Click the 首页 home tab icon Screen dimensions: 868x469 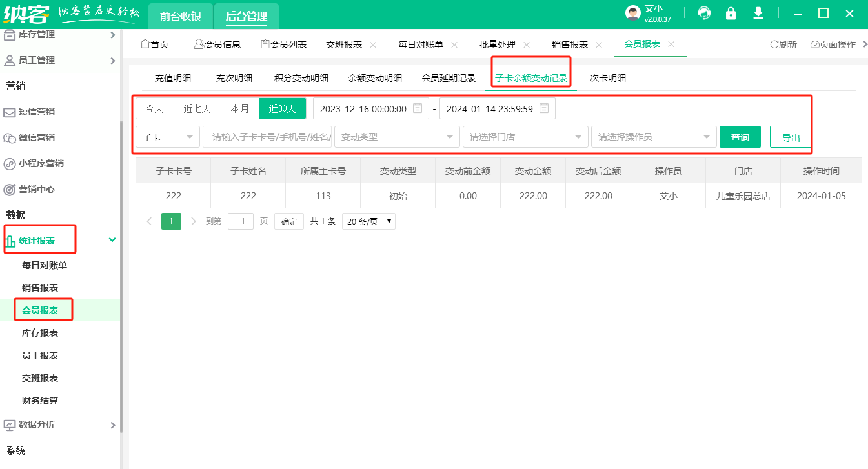[145, 45]
